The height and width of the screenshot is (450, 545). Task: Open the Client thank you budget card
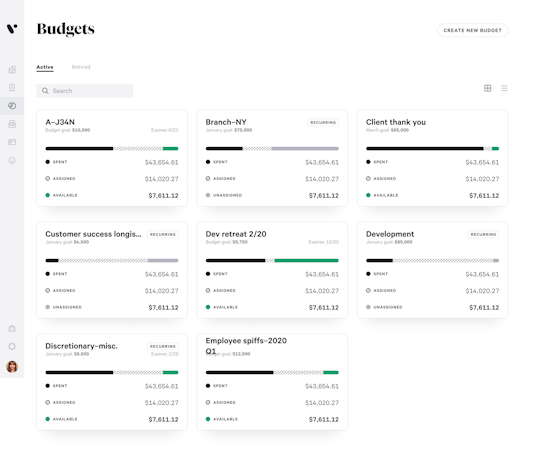(x=432, y=158)
